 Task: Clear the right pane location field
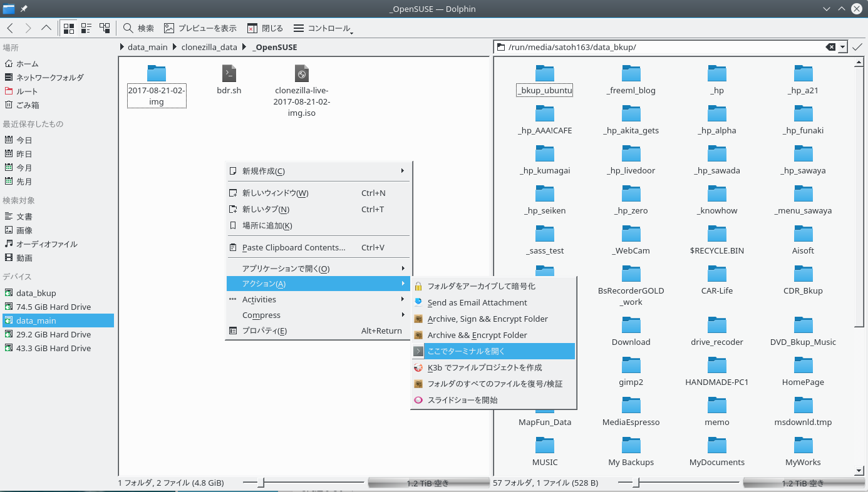[830, 47]
